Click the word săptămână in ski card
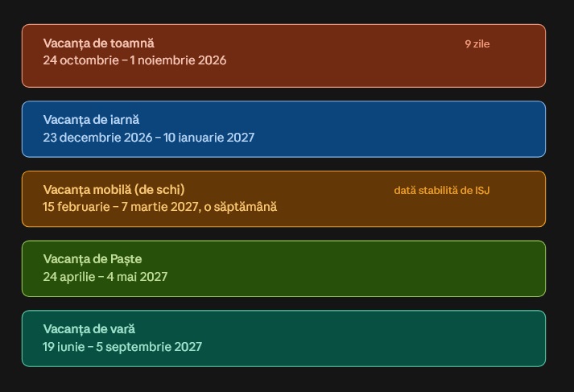 pyautogui.click(x=246, y=208)
